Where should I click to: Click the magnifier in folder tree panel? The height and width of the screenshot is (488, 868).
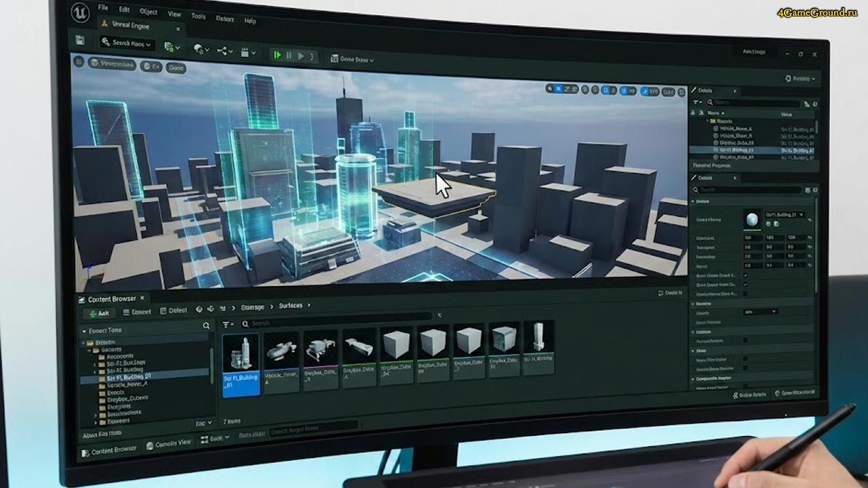(206, 326)
